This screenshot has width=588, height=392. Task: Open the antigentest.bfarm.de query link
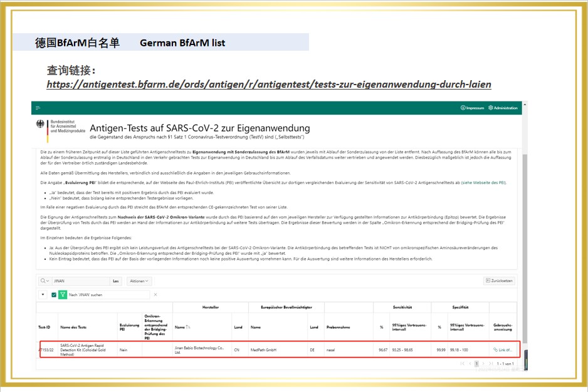(x=268, y=84)
